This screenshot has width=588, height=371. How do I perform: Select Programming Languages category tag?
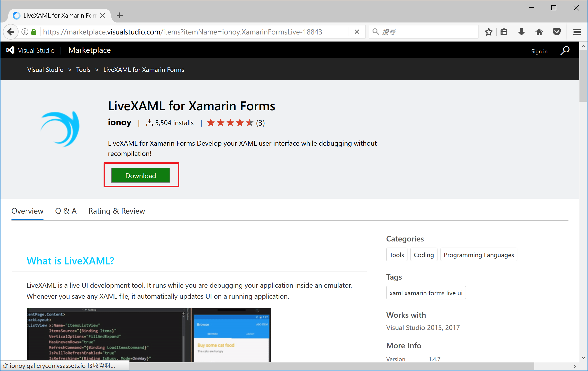pos(479,255)
